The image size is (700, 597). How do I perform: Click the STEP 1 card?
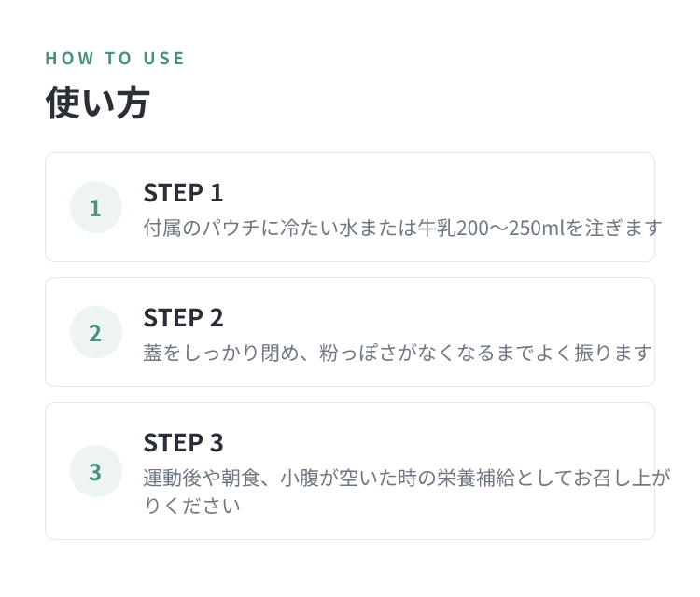point(350,207)
